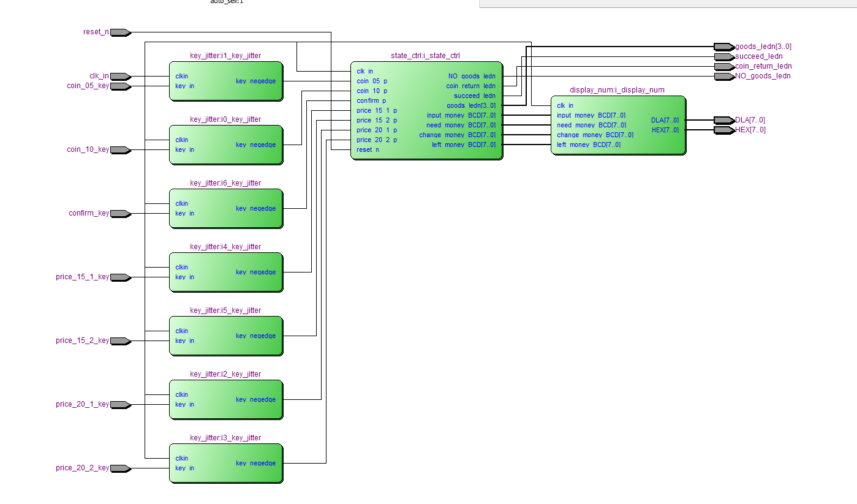Select the succeed_ledn output pin symbol
The width and height of the screenshot is (857, 504).
point(724,56)
